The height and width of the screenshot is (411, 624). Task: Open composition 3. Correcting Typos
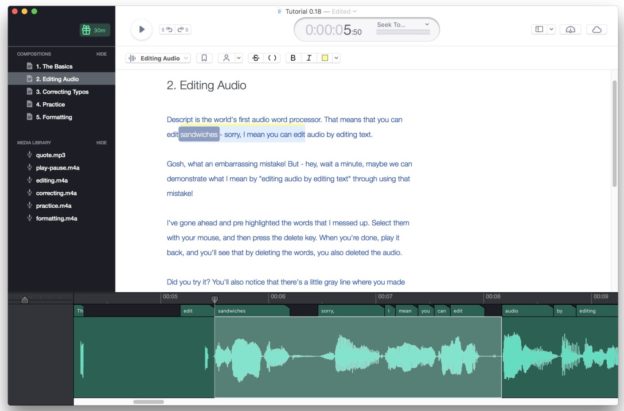pos(62,92)
